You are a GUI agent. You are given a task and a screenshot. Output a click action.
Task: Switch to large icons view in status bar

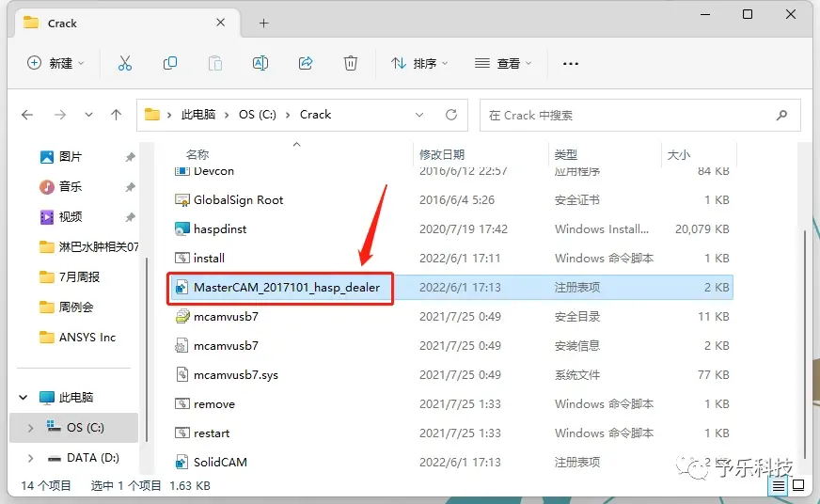click(x=798, y=485)
